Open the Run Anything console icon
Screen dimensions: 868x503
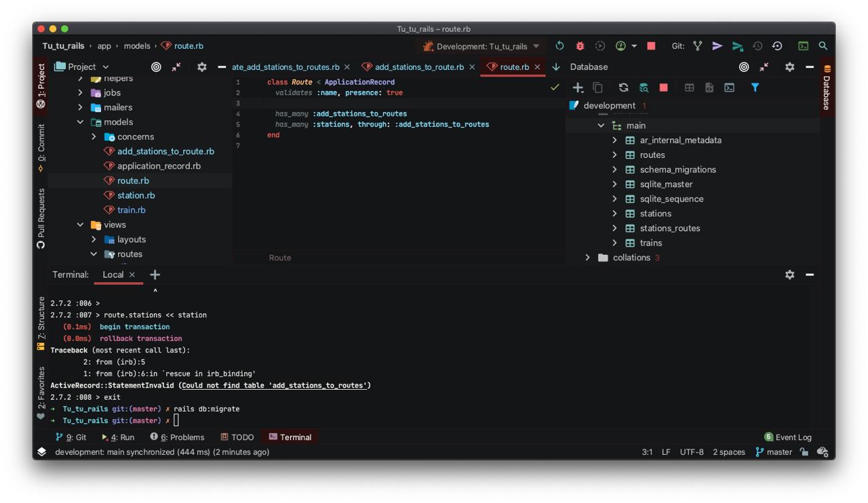(803, 46)
